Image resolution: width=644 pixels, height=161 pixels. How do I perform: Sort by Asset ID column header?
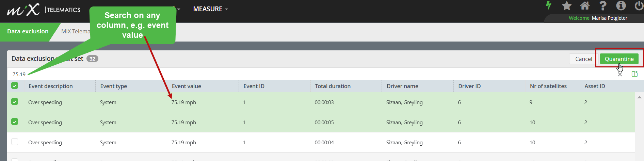(595, 86)
